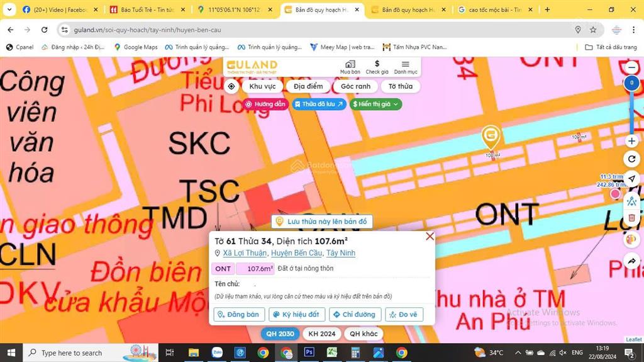Click the location permission icon in address bar

[578, 30]
